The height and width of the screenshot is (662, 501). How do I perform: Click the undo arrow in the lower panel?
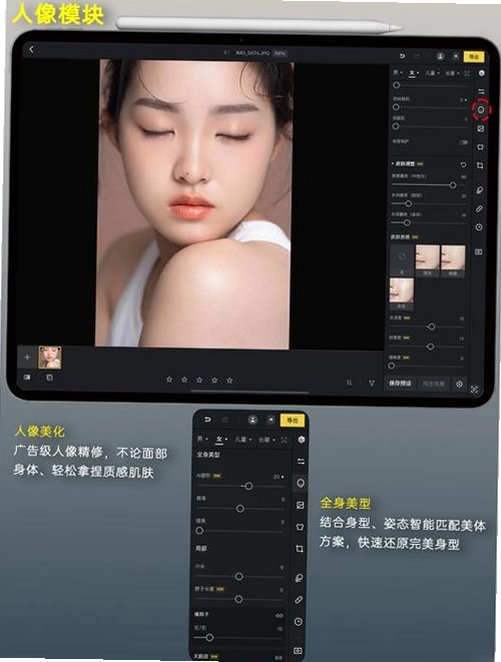coord(207,420)
